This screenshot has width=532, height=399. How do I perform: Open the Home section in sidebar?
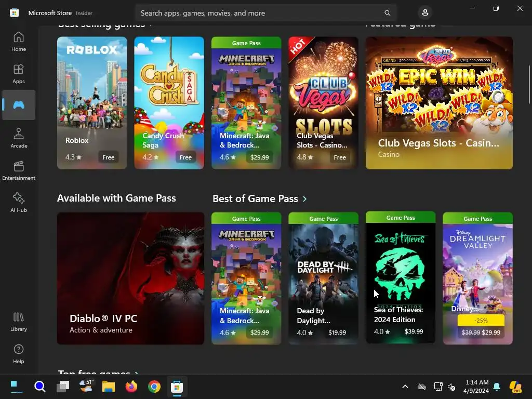pyautogui.click(x=19, y=42)
